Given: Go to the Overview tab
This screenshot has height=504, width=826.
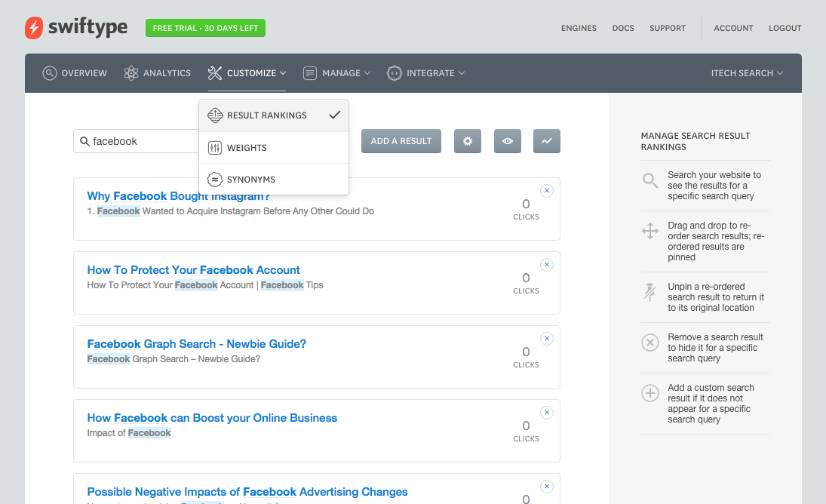Looking at the screenshot, I should click(x=75, y=73).
